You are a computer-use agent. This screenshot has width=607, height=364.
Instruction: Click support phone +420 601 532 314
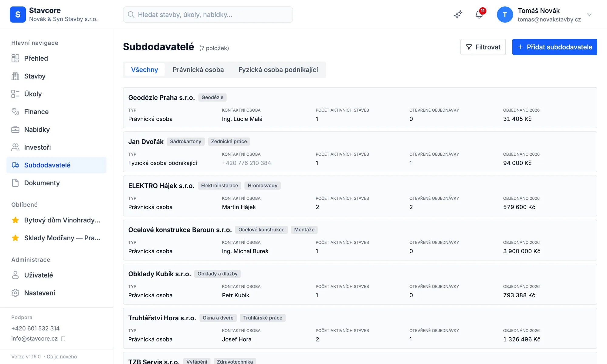[x=36, y=329]
